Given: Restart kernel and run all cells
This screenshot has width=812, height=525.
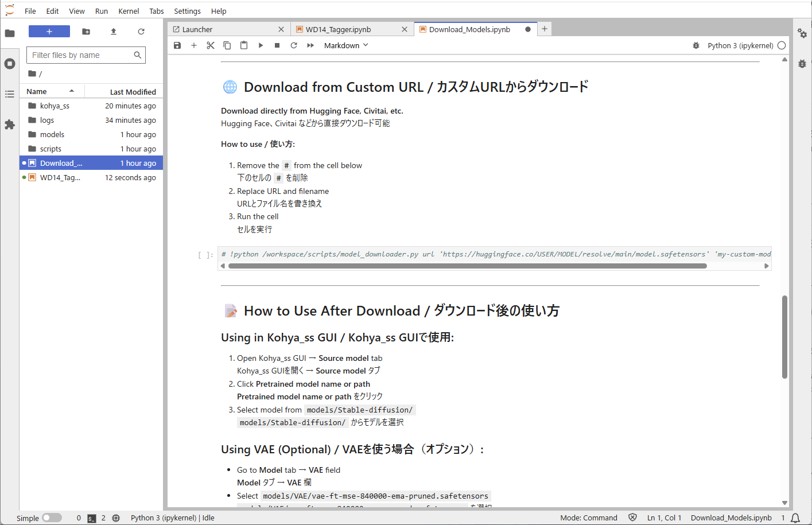Looking at the screenshot, I should (x=310, y=45).
